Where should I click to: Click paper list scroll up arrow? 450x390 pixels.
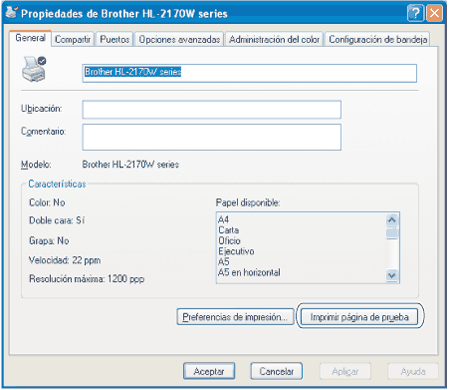(x=392, y=220)
